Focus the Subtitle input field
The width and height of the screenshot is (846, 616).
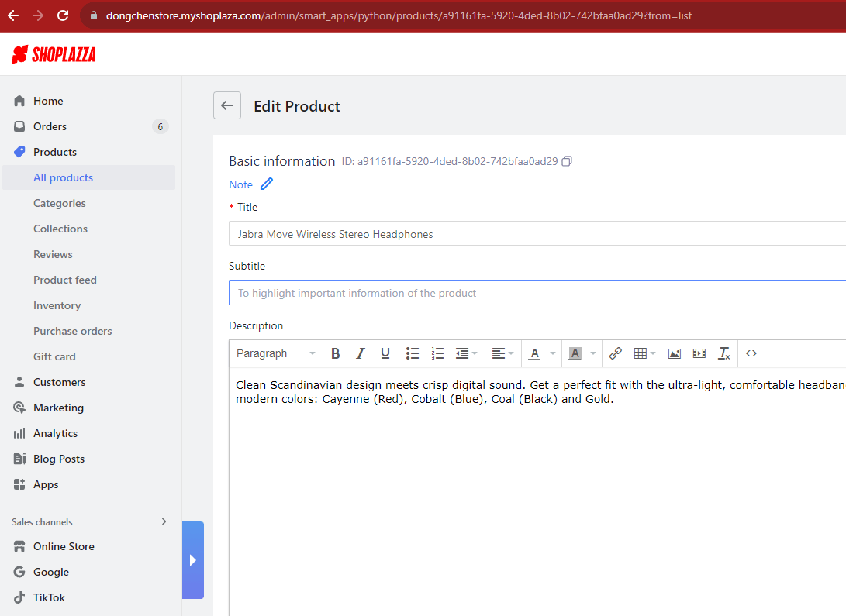click(x=537, y=293)
